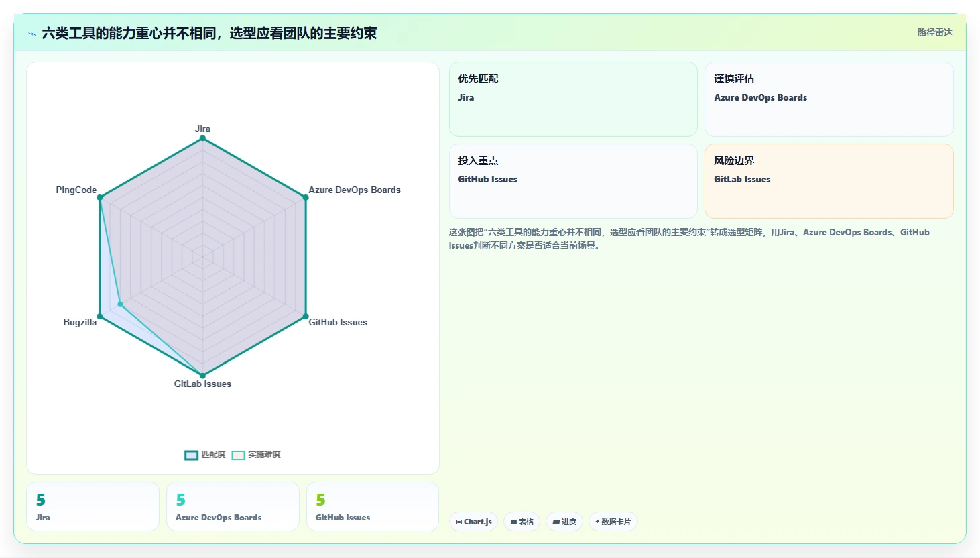The height and width of the screenshot is (558, 980).
Task: Click the Bugzilla outer radar data point
Action: coord(100,316)
